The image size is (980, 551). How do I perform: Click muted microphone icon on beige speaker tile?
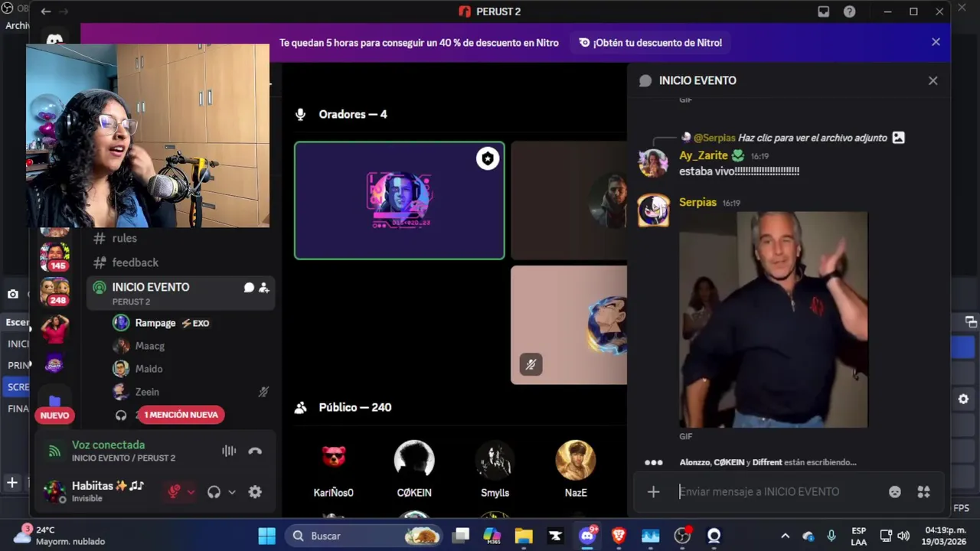[531, 365]
